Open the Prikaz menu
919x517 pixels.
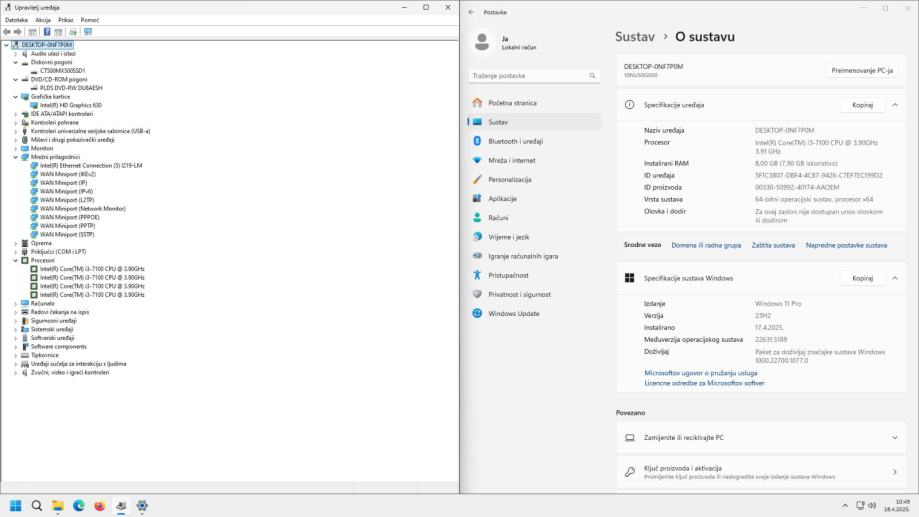[x=66, y=20]
